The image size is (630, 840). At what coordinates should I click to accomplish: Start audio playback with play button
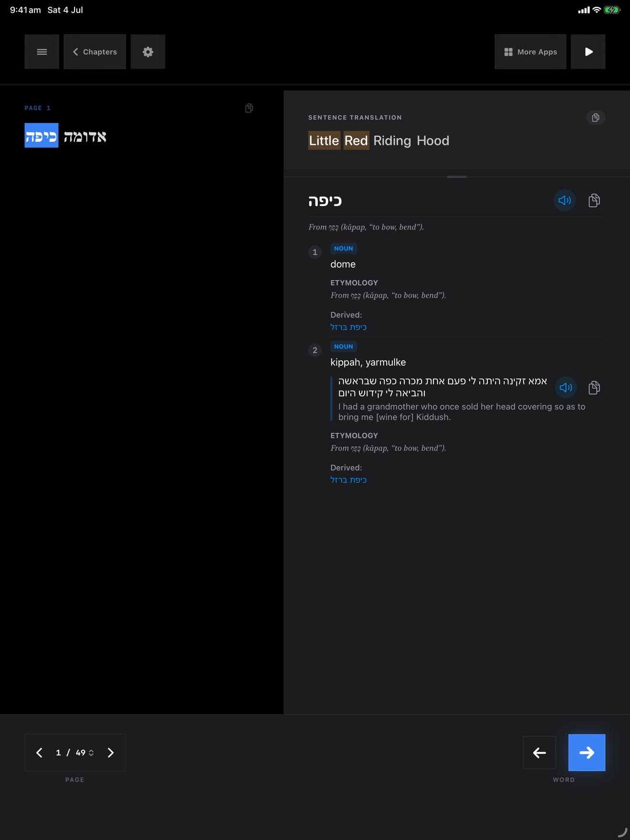pos(588,52)
